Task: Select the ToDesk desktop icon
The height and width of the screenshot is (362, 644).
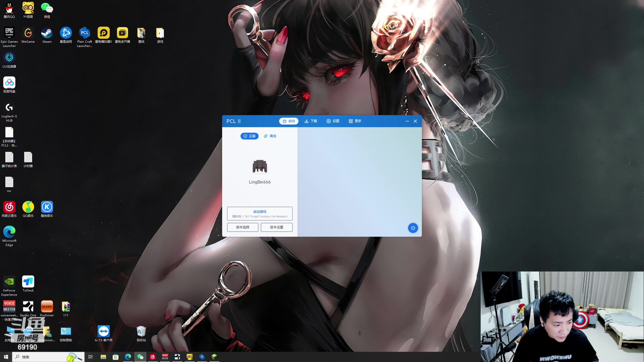Action: 28,284
